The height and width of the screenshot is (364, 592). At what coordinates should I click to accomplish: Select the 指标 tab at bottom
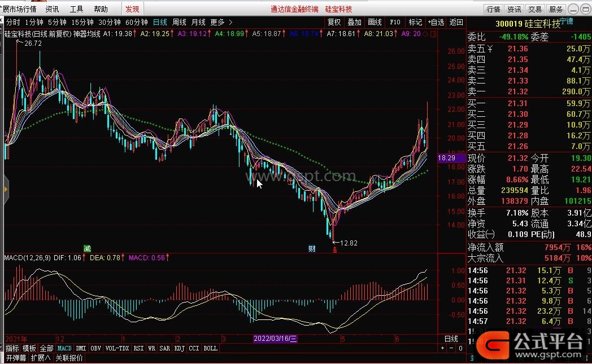12,348
